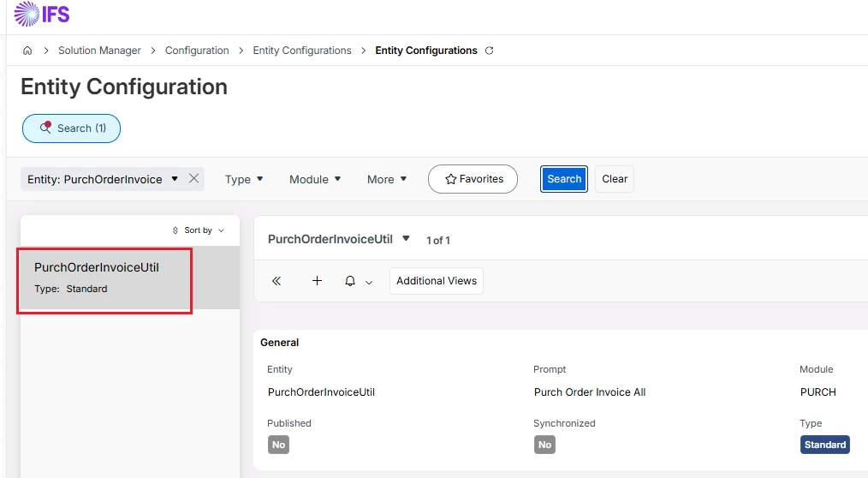Click the blue Search button

pyautogui.click(x=564, y=179)
